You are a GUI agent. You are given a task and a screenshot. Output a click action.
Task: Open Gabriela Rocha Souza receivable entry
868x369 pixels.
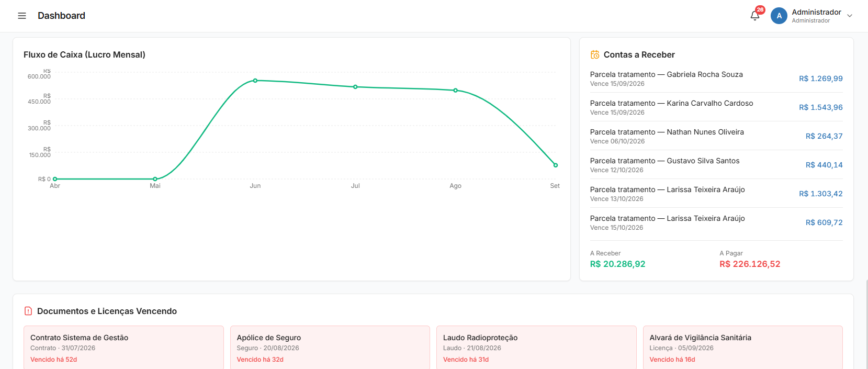716,79
